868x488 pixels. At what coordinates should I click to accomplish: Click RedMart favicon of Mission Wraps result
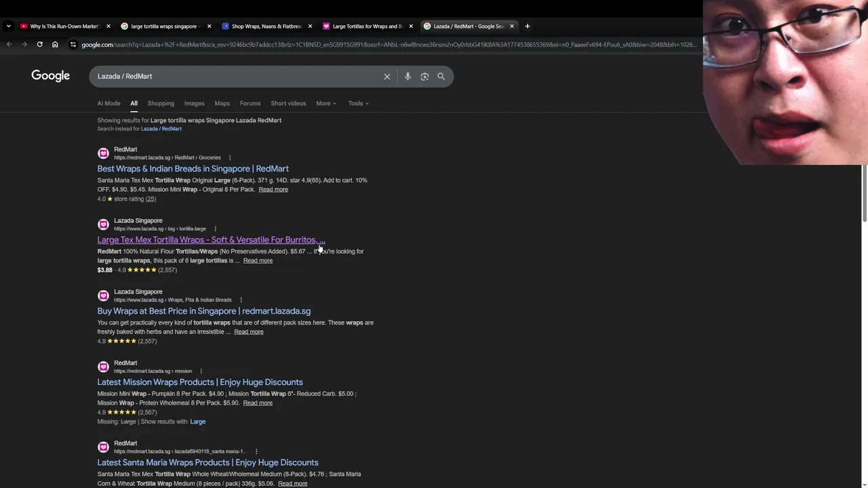click(103, 367)
